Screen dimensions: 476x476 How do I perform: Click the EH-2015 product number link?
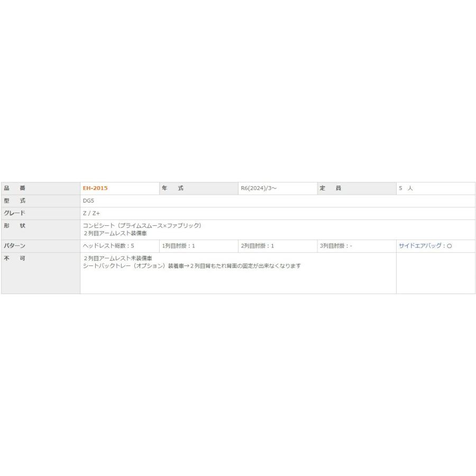(95, 188)
